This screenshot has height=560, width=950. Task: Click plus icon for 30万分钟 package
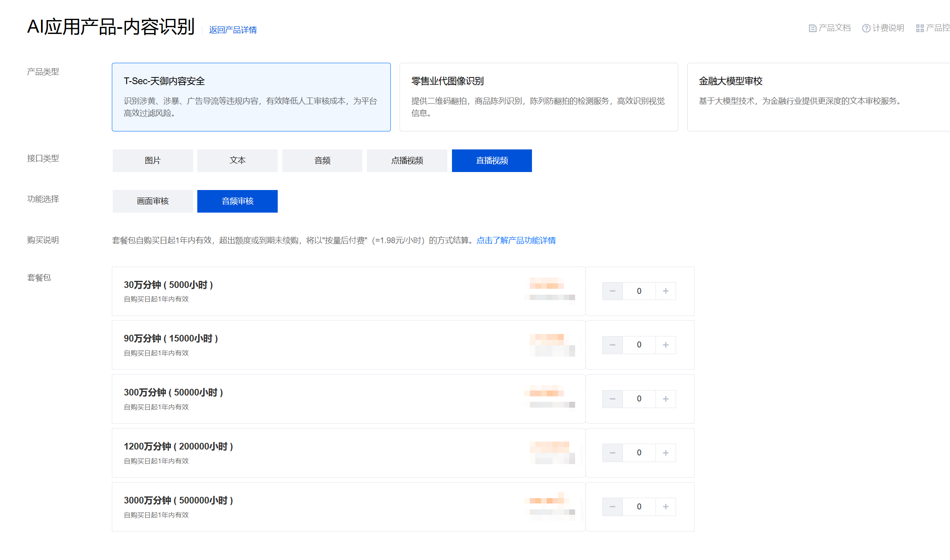pos(666,291)
